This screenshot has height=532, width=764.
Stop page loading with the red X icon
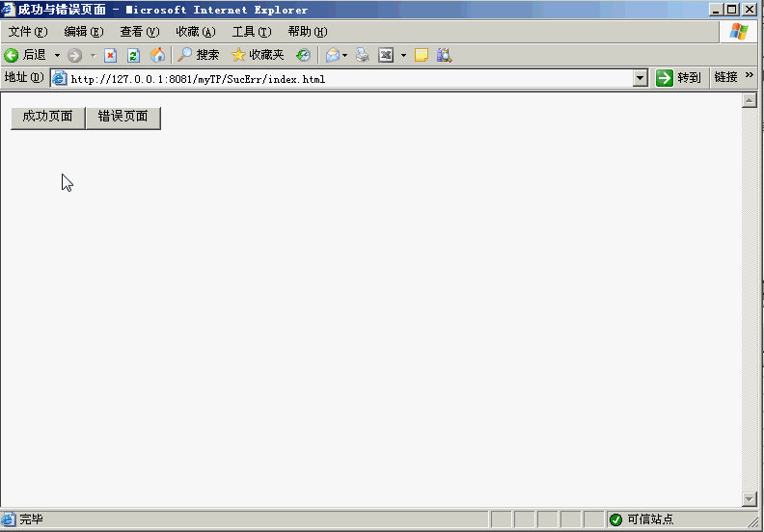pos(111,56)
